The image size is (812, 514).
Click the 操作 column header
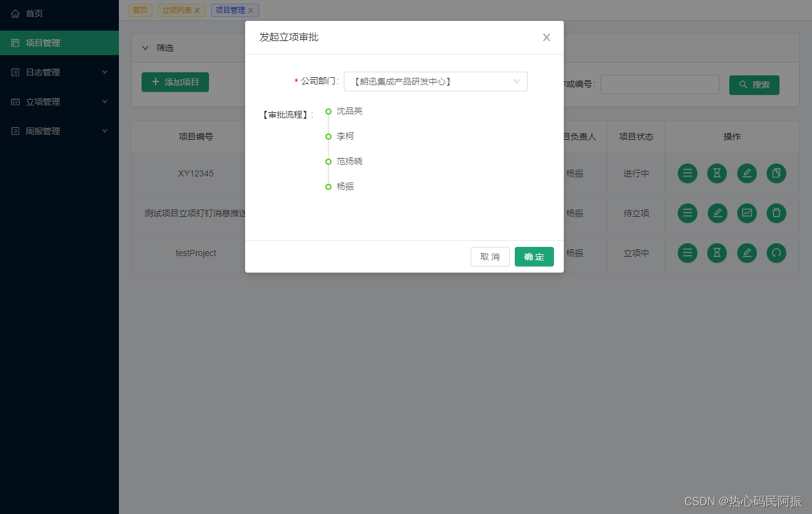(732, 137)
